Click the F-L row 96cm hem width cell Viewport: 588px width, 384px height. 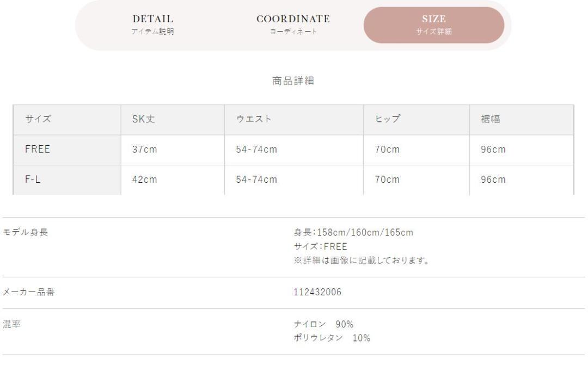pyautogui.click(x=522, y=180)
